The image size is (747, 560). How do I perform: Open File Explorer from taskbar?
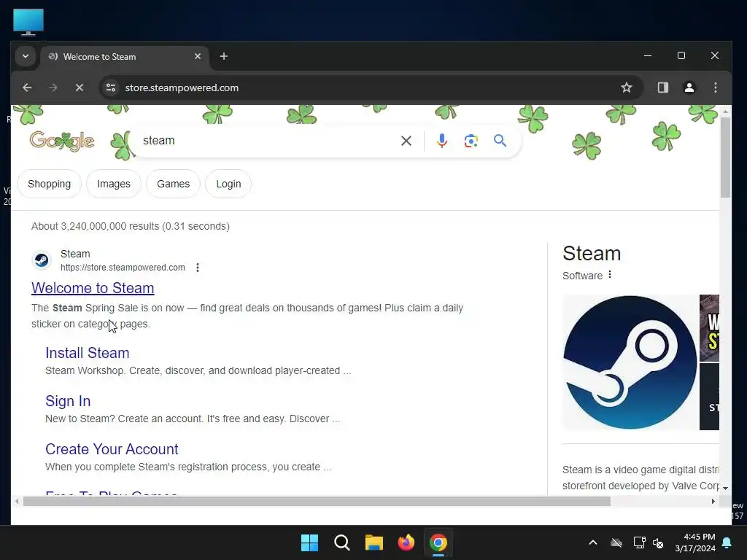click(x=374, y=542)
